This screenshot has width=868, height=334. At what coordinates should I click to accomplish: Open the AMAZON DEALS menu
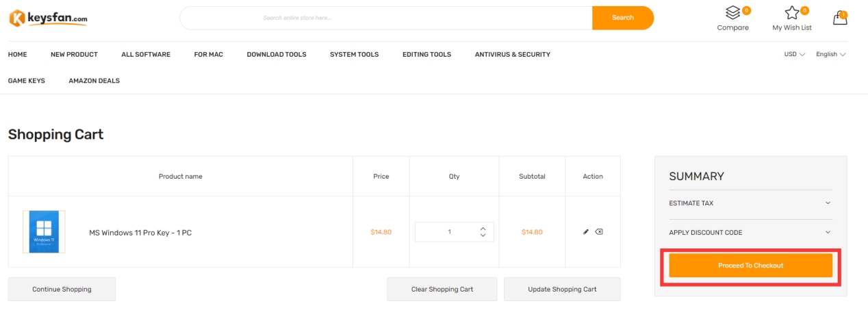94,81
